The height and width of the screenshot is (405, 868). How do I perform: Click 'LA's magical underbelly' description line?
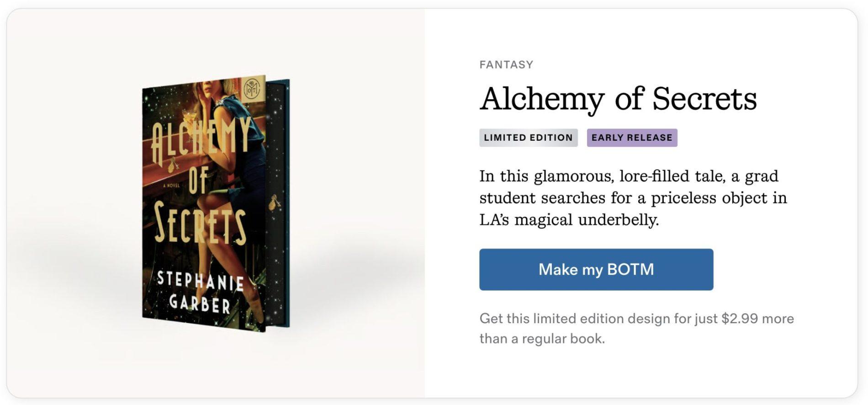pyautogui.click(x=569, y=220)
